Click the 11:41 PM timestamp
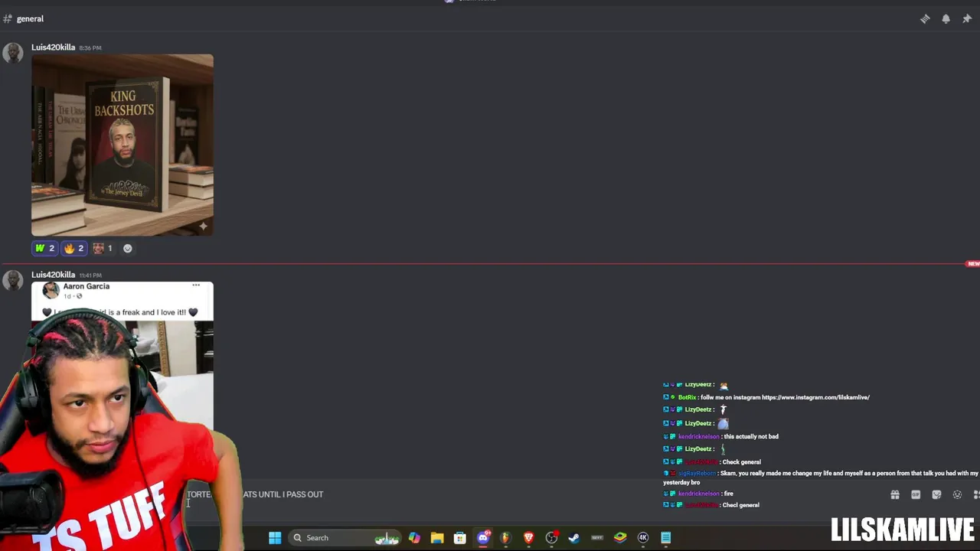The image size is (980, 551). [x=90, y=275]
